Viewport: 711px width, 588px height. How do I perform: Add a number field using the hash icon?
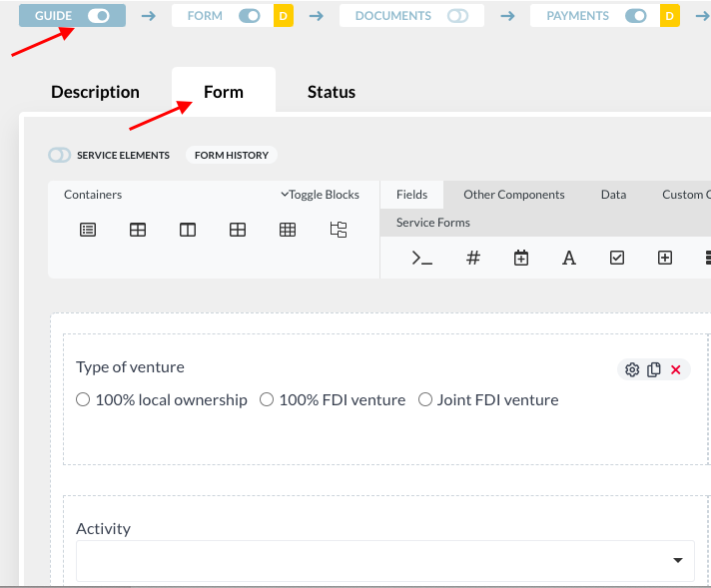pyautogui.click(x=473, y=258)
